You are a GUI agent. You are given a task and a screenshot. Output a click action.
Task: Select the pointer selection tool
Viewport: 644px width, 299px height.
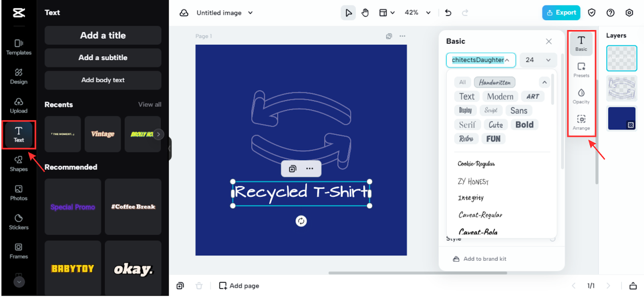pos(348,13)
